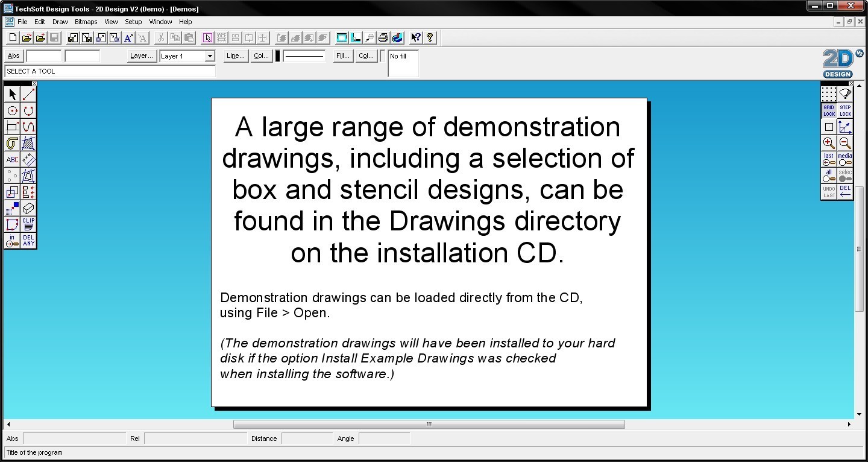868x462 pixels.
Task: Open the Bitmaps menu
Action: 86,21
